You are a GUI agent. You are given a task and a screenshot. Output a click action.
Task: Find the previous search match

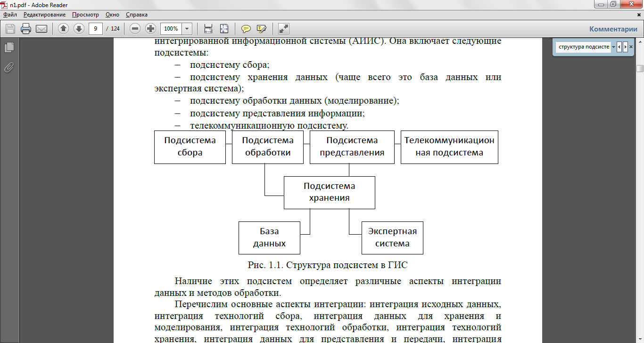coord(619,47)
